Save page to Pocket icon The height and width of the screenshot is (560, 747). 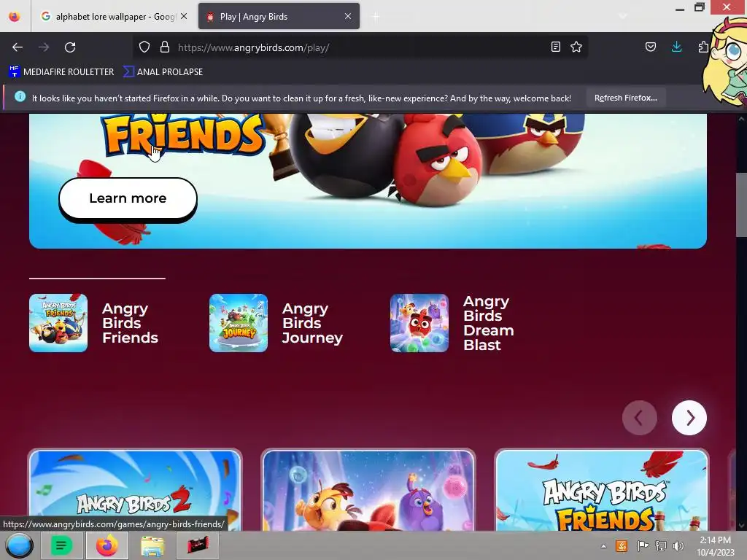(x=650, y=47)
